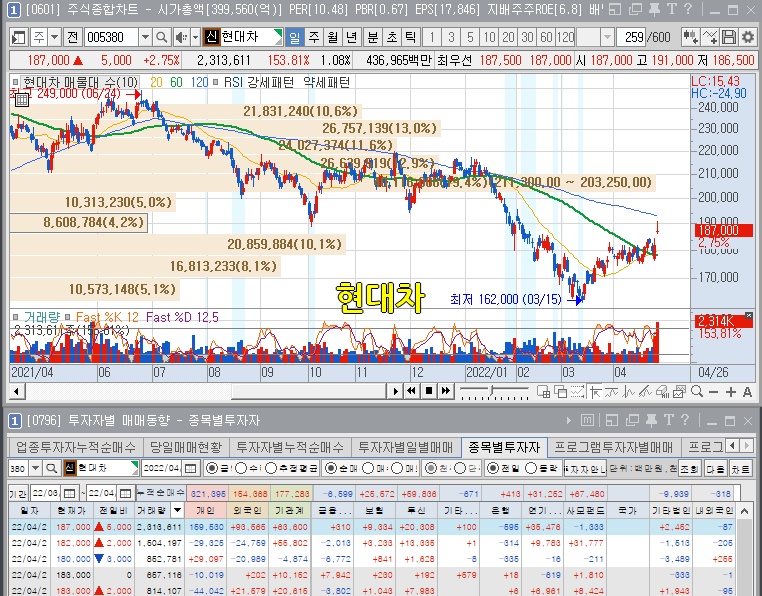Open dropdown arrow next to speaker icon
The height and width of the screenshot is (596, 762).
click(x=195, y=37)
